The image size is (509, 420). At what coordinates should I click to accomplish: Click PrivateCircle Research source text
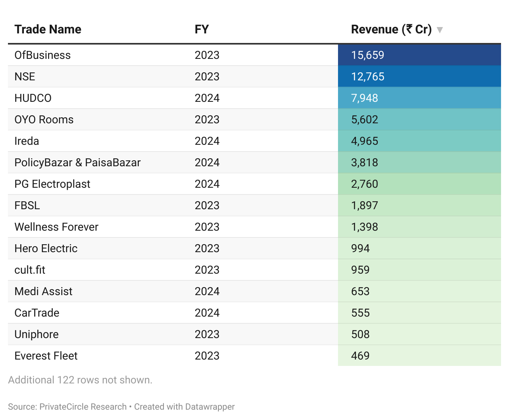pos(83,407)
